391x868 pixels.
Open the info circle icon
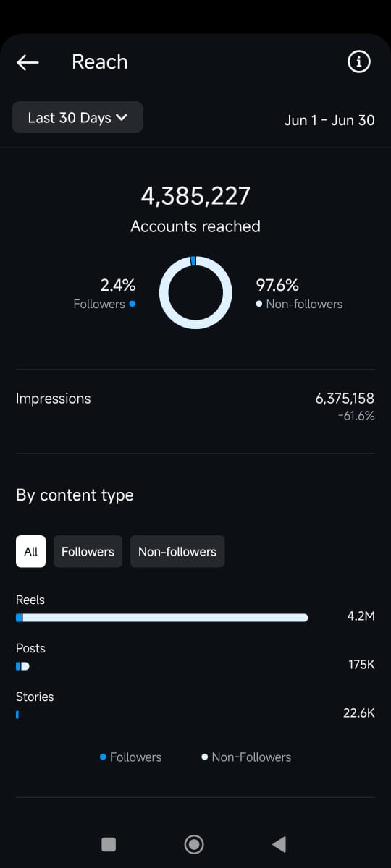pos(358,62)
